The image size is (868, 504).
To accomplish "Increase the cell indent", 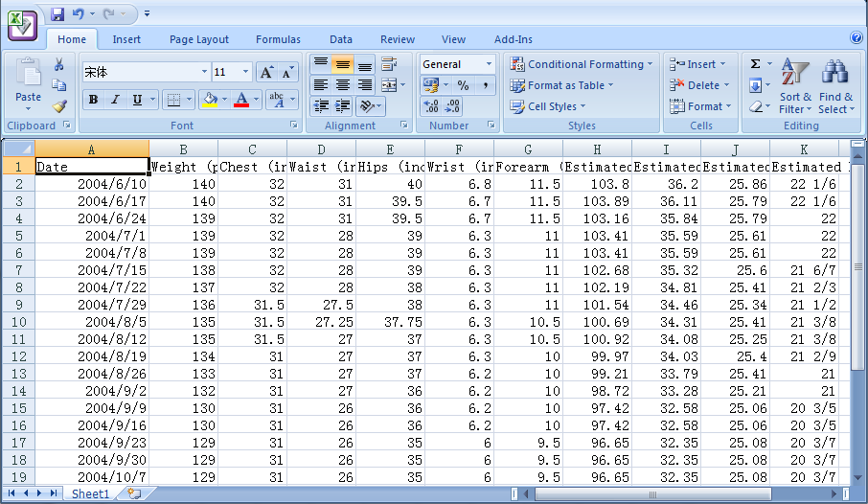I will click(343, 105).
